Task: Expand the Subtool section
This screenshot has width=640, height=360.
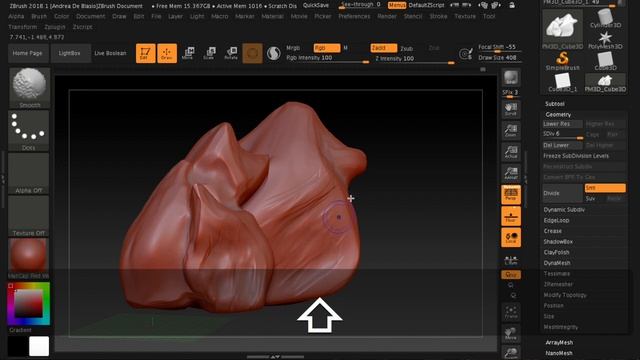Action: click(555, 104)
